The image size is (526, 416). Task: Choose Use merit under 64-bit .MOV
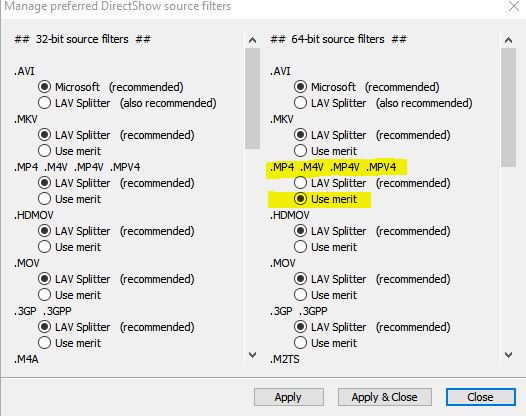(300, 295)
